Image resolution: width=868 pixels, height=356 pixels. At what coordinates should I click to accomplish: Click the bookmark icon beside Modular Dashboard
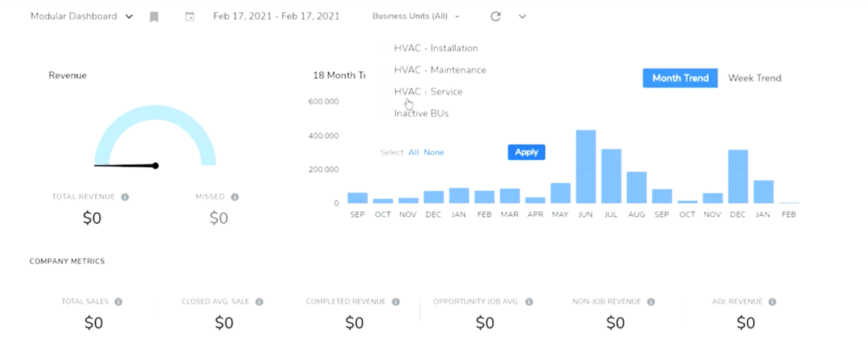154,17
